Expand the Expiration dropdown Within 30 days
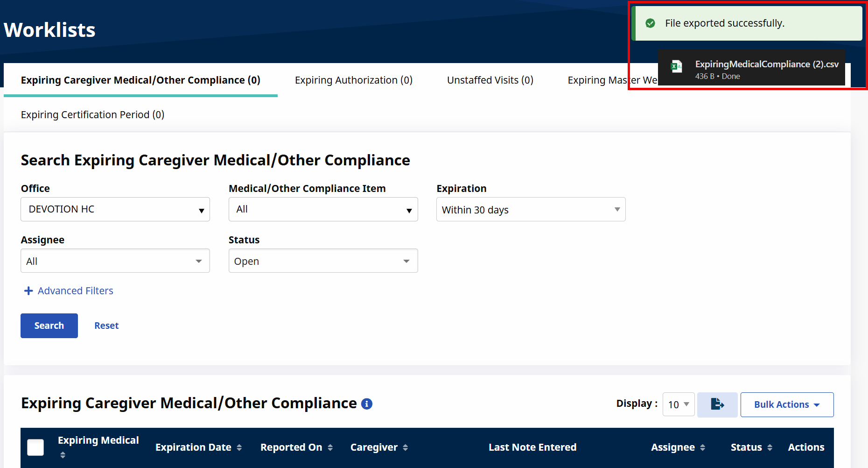This screenshot has height=468, width=868. click(531, 210)
